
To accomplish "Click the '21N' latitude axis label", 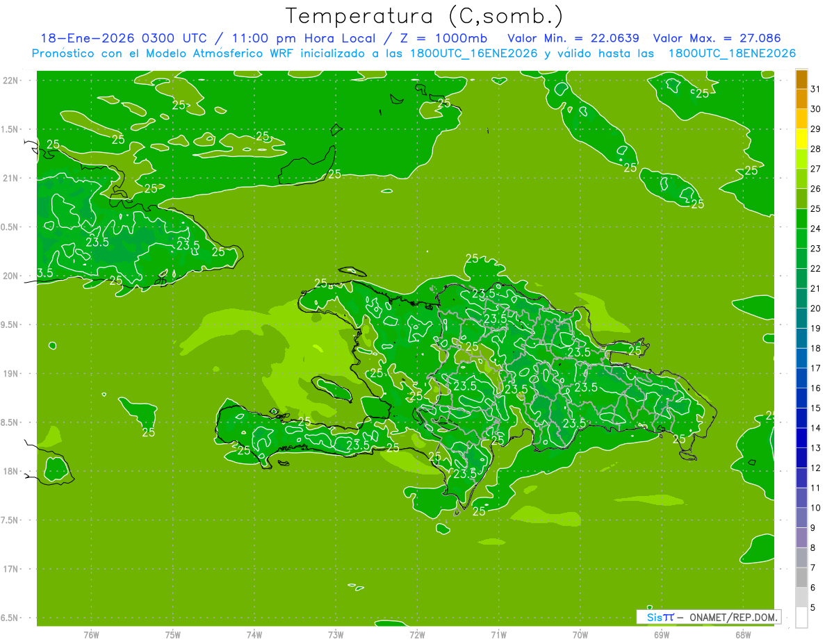I will tap(12, 178).
